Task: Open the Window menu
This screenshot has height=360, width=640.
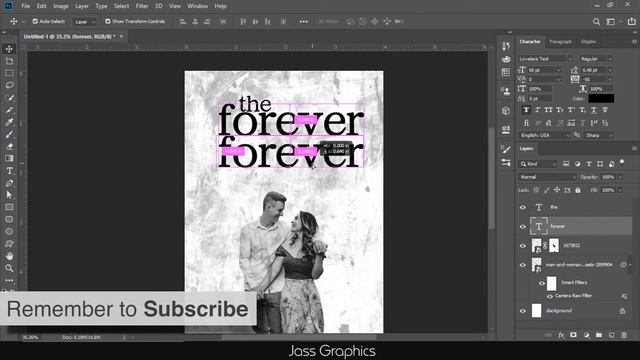Action: (198, 6)
